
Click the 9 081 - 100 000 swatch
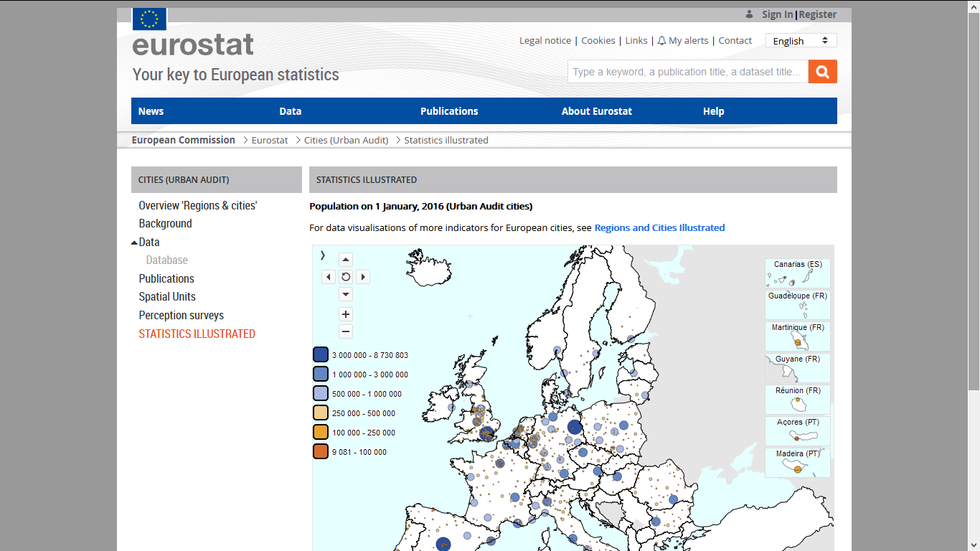coord(321,451)
